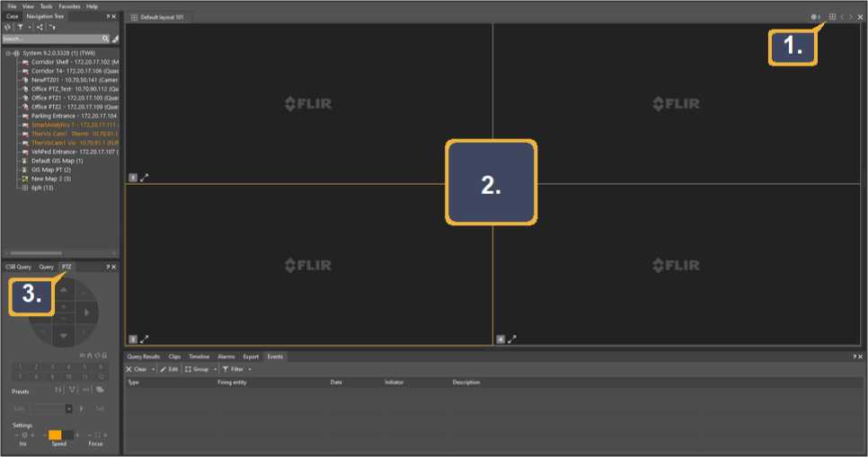This screenshot has width=868, height=457.
Task: Open the Tools menu
Action: tap(46, 5)
